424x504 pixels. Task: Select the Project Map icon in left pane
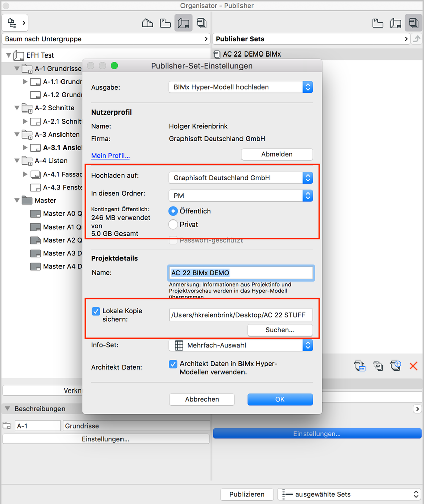point(146,23)
